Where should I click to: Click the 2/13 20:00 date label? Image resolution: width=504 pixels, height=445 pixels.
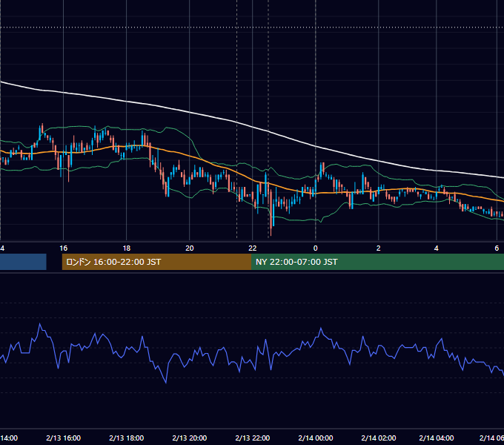point(189,438)
